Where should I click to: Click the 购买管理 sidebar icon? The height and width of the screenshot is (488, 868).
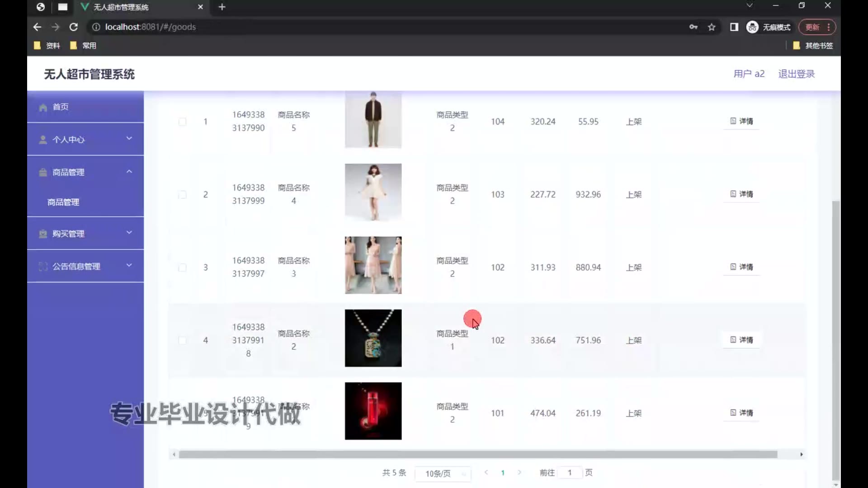pos(43,234)
